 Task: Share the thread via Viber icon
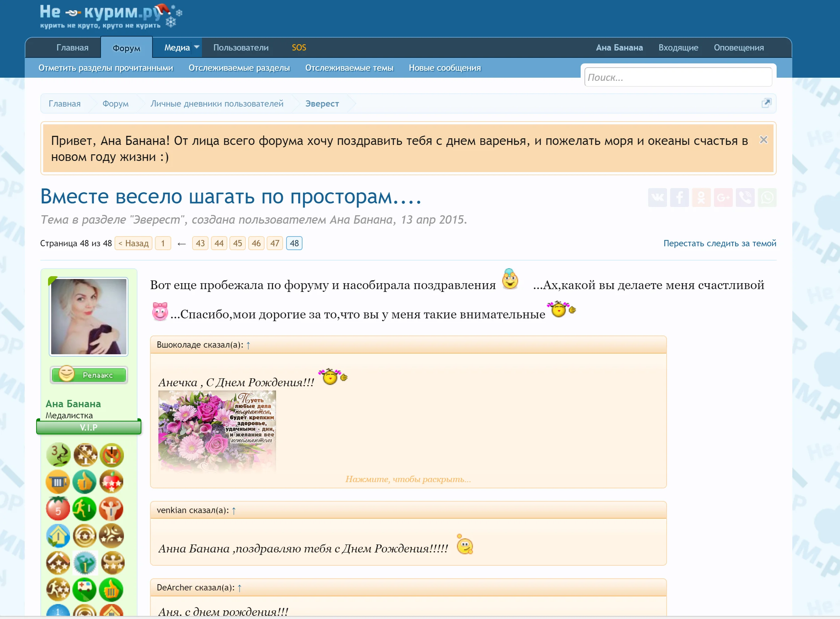tap(745, 198)
